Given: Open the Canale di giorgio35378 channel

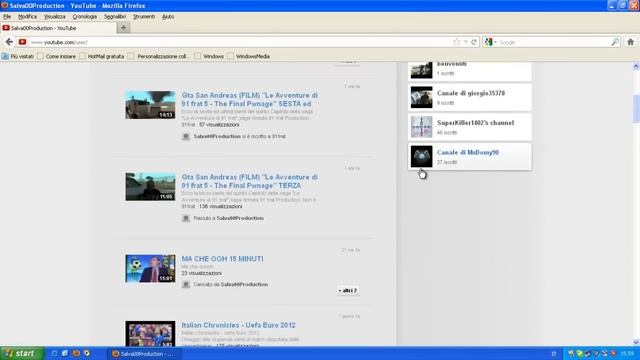Looking at the screenshot, I should pos(471,93).
